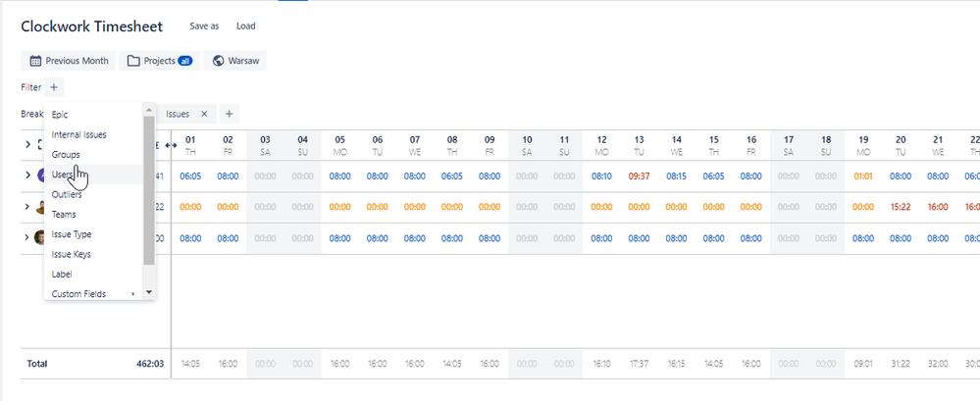Select Issue Keys filter option
Image resolution: width=980 pixels, height=401 pixels.
coord(94,254)
